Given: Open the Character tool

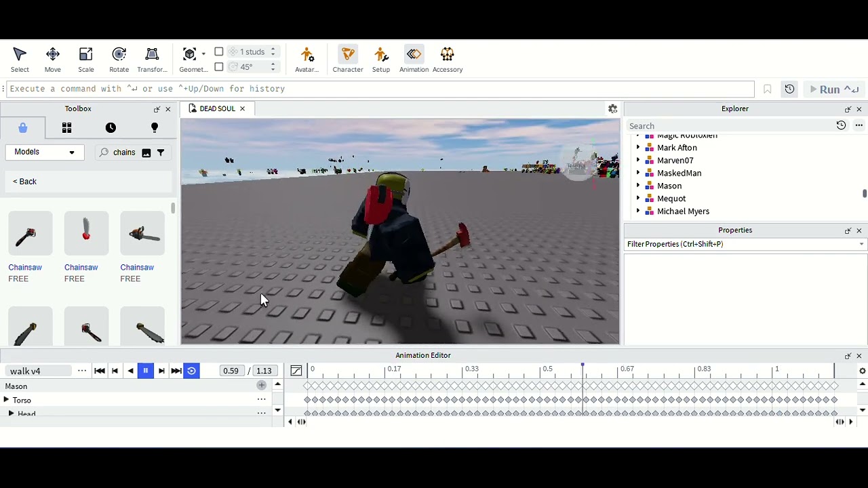Looking at the screenshot, I should (x=348, y=60).
